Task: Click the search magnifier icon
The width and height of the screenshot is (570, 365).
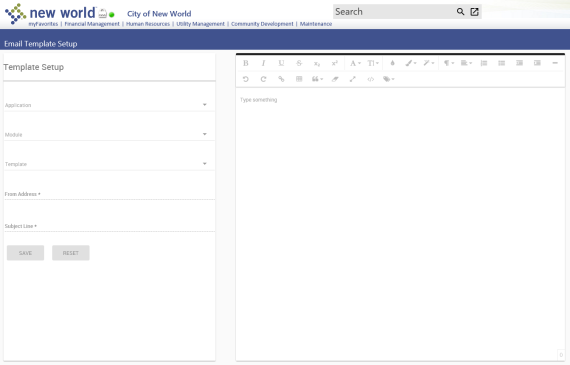Action: click(x=460, y=12)
